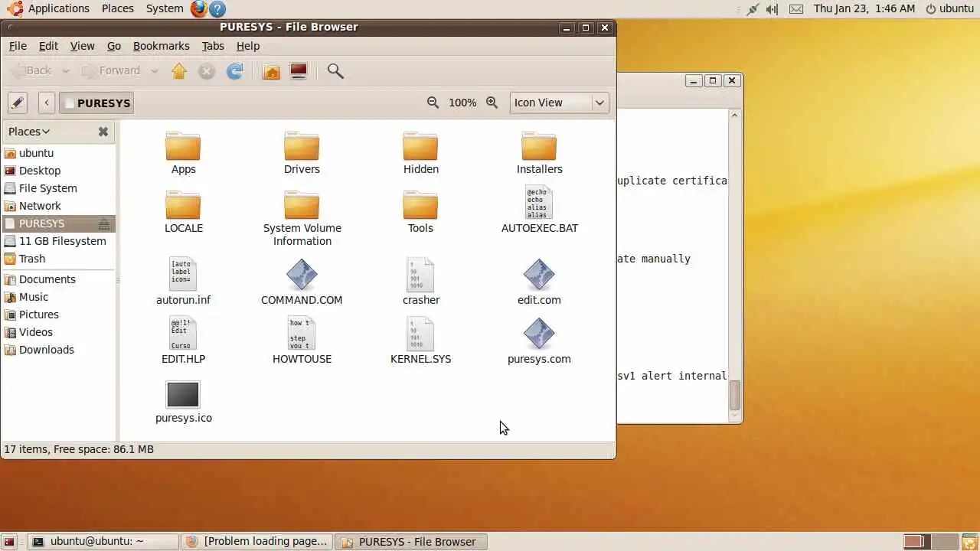980x551 pixels.
Task: Go up to parent folder arrow
Action: click(x=179, y=71)
